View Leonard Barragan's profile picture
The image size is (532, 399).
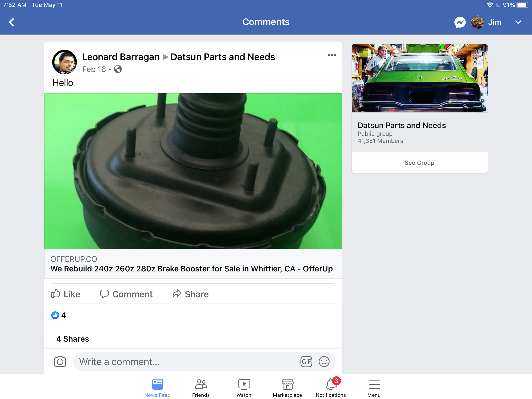[65, 62]
